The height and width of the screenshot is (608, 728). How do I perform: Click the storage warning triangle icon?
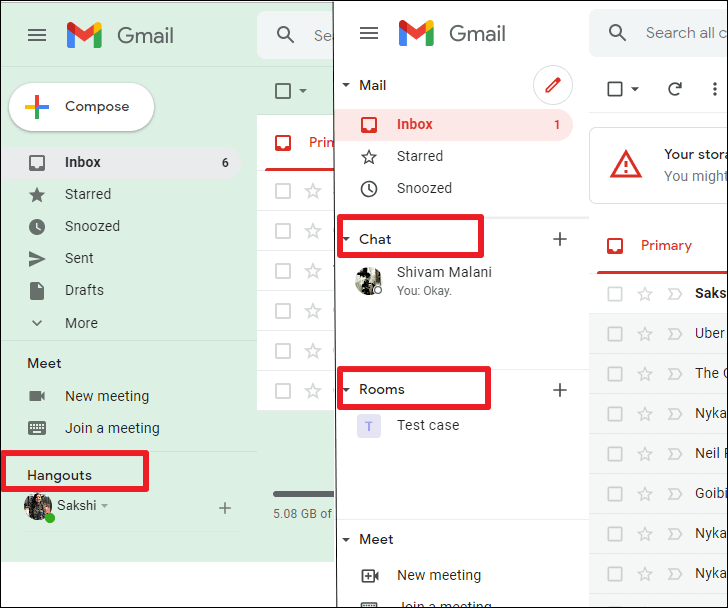[x=625, y=165]
